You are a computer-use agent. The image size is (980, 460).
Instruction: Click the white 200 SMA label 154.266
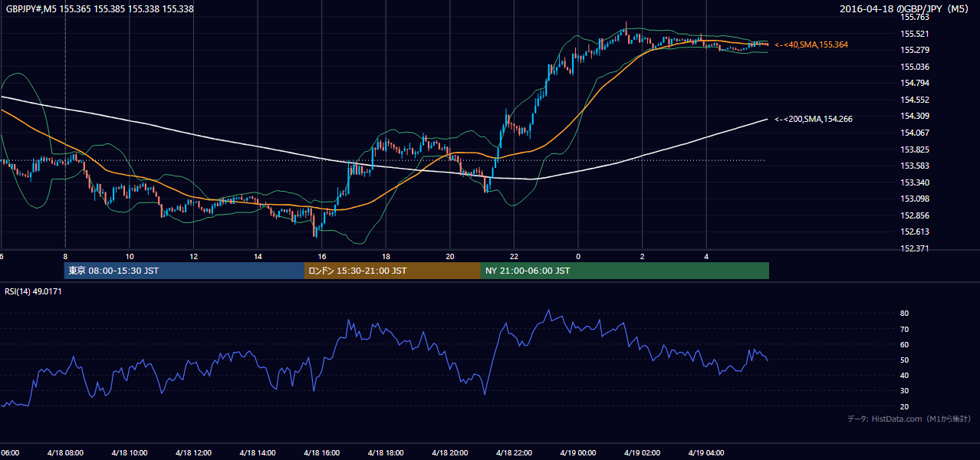814,119
